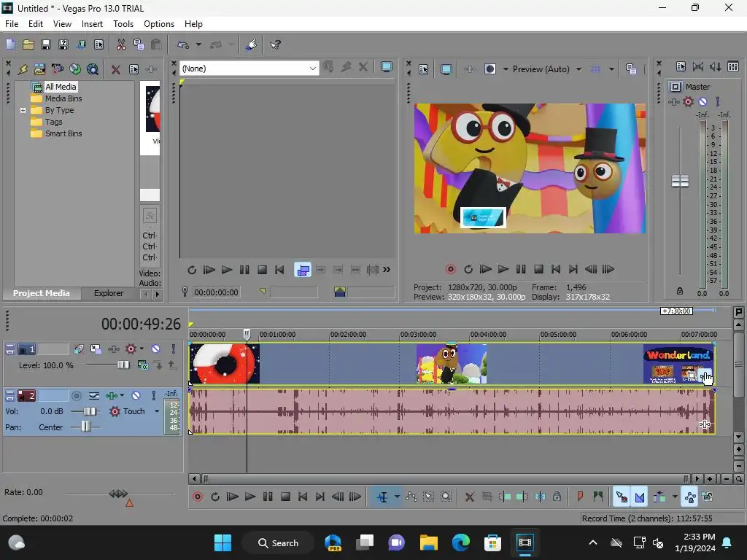This screenshot has height=560, width=747.
Task: Click the Event Pan/Crop icon on Wonderland clip
Action: pos(692,376)
